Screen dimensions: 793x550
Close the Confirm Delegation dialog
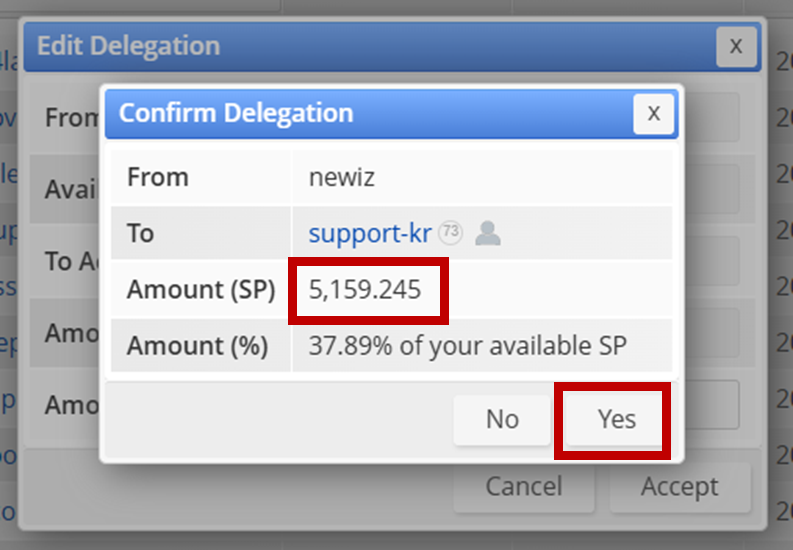pos(653,114)
